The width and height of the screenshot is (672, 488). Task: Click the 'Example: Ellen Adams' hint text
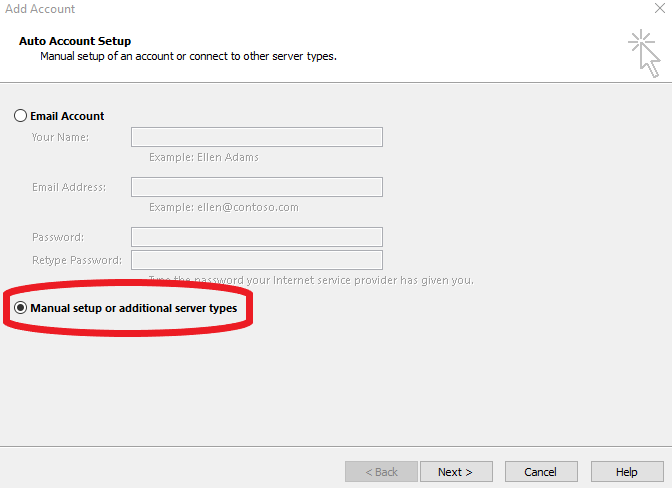[204, 158]
